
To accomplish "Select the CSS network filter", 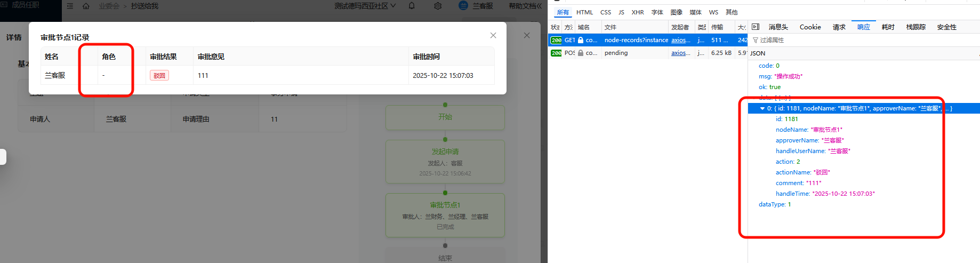I will click(606, 12).
